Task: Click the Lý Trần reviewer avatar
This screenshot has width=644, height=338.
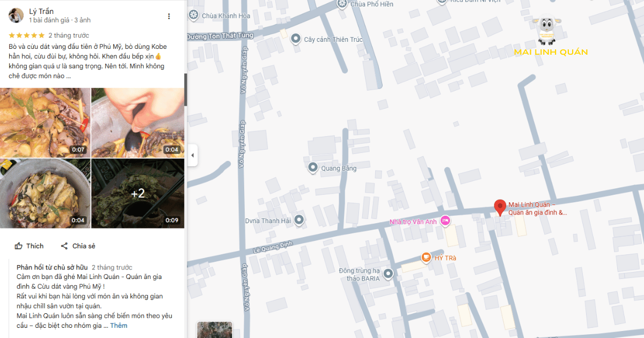Action: click(16, 16)
